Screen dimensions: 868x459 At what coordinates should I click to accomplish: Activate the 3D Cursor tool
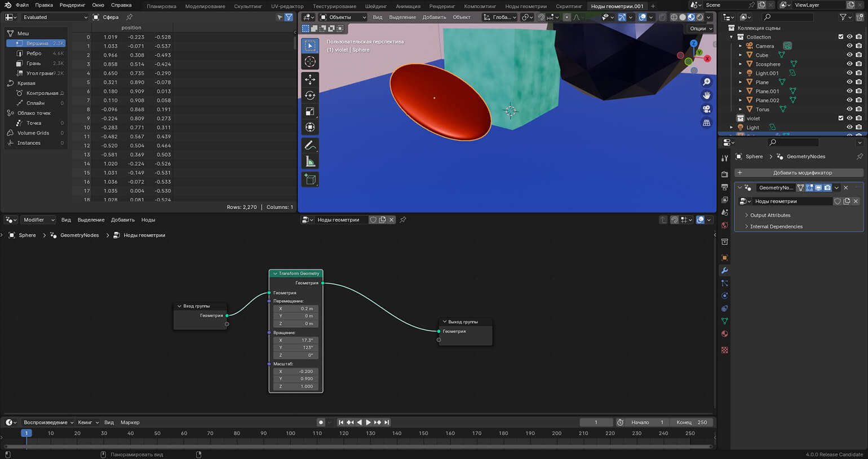pyautogui.click(x=310, y=61)
